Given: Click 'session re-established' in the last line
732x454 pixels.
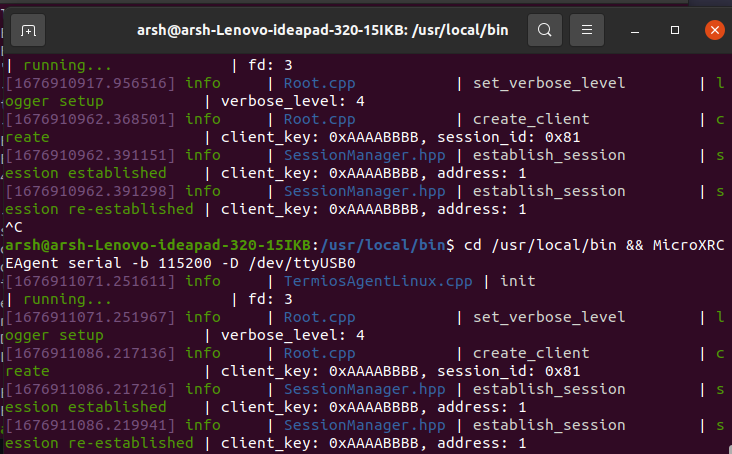Looking at the screenshot, I should pos(99,443).
